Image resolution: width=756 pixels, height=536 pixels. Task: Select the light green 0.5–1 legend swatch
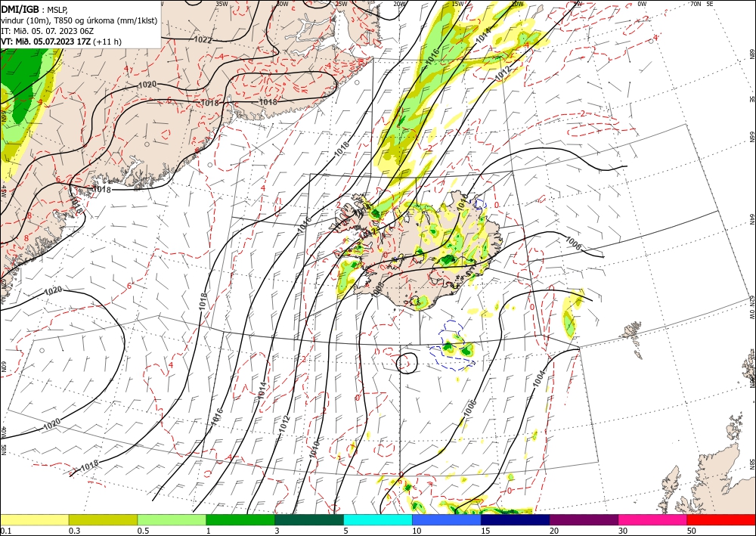pyautogui.click(x=172, y=519)
